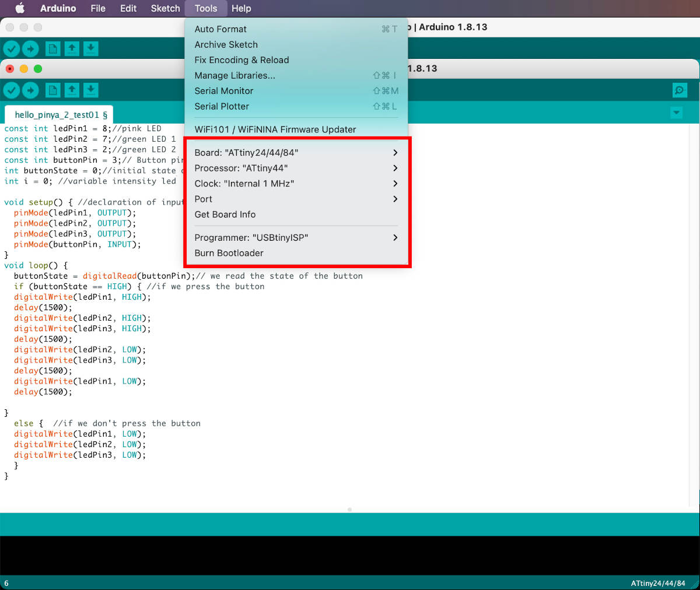Choose Burn Bootloader
The image size is (700, 590).
pos(296,253)
